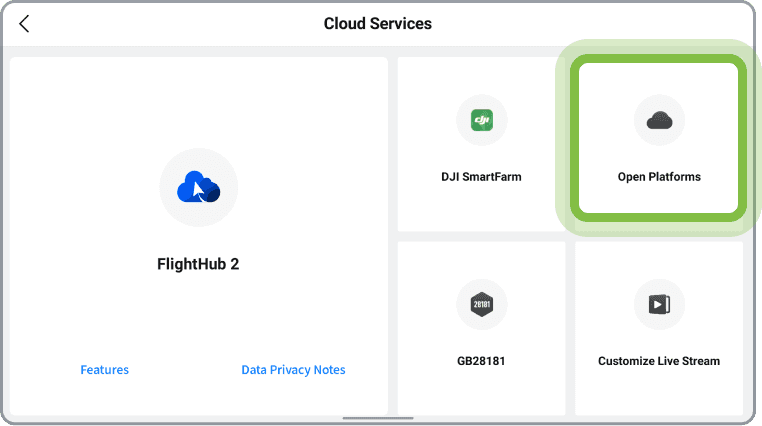
Task: Open the GB28181 hexagon icon
Action: click(482, 305)
